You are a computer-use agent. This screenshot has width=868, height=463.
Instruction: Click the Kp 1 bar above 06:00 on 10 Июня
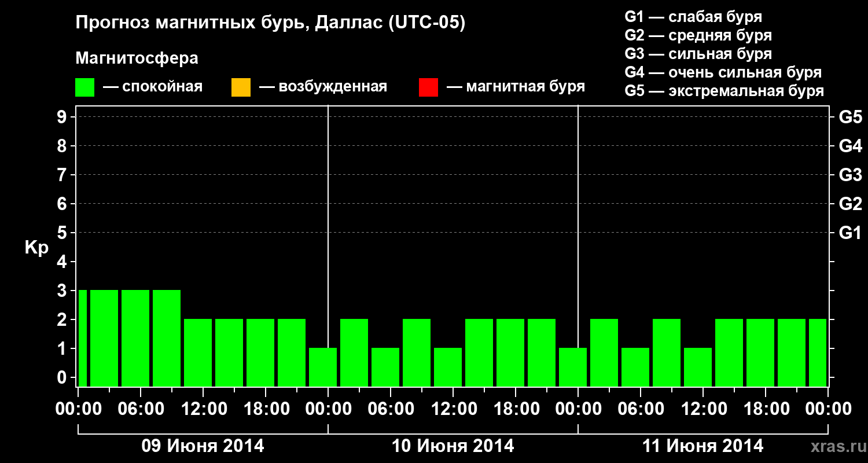pos(385,367)
